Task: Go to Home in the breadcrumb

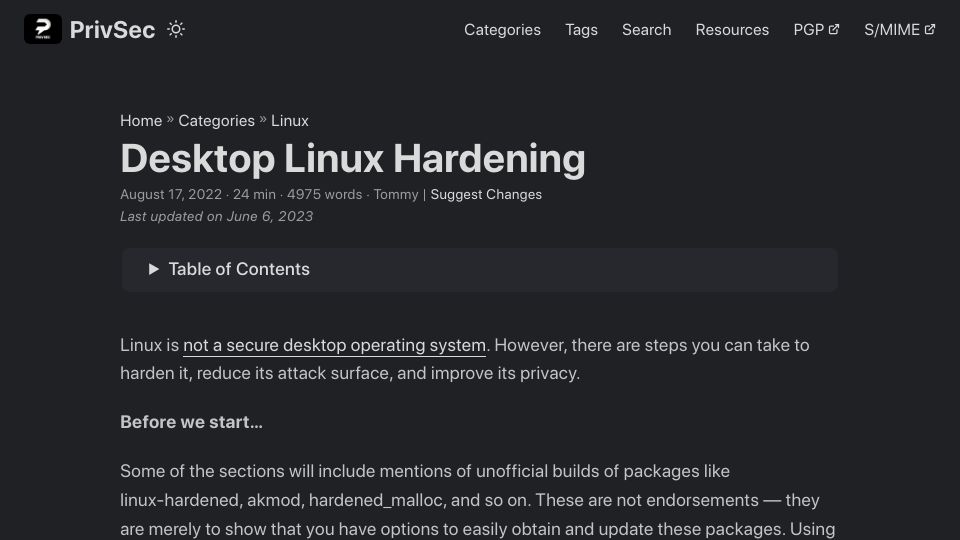Action: click(x=141, y=121)
